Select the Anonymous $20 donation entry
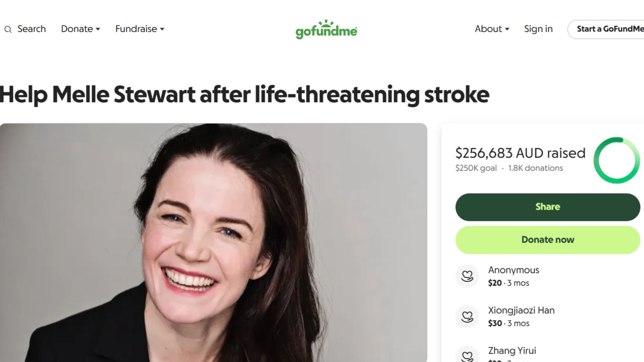The height and width of the screenshot is (362, 644). coord(548,276)
